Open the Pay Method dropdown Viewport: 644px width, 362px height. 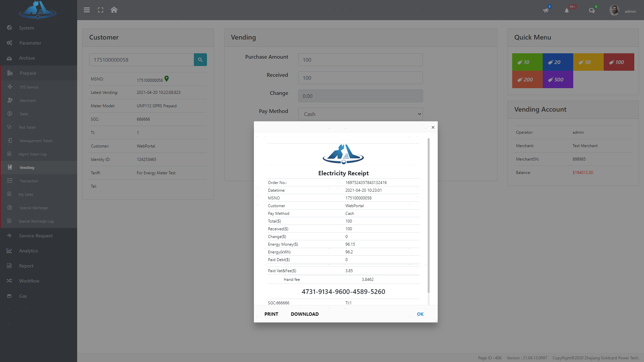360,114
